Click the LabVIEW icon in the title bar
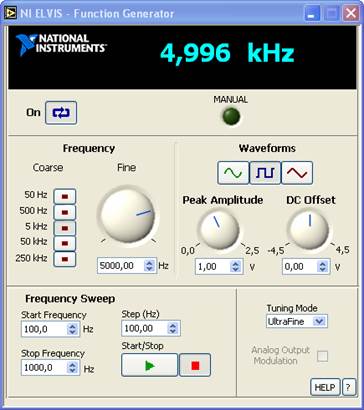 10,13
